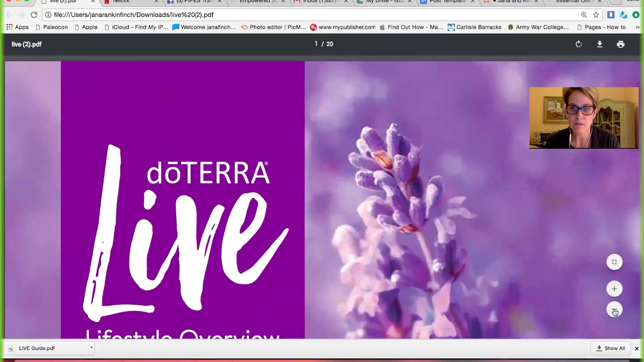Reload the current page
This screenshot has height=362, width=644.
click(34, 15)
